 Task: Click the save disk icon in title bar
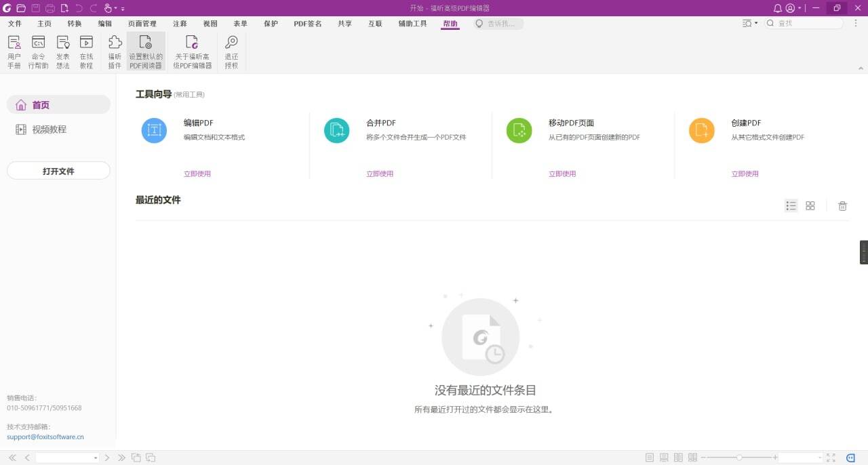point(35,8)
